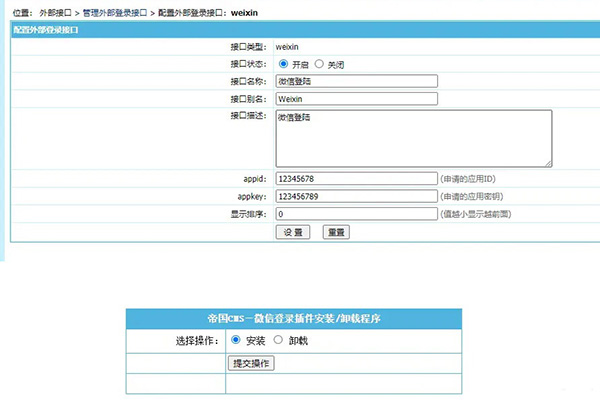Focus the 接口别名 field containing Weixin
Screen dimensions: 600x400
click(x=356, y=99)
